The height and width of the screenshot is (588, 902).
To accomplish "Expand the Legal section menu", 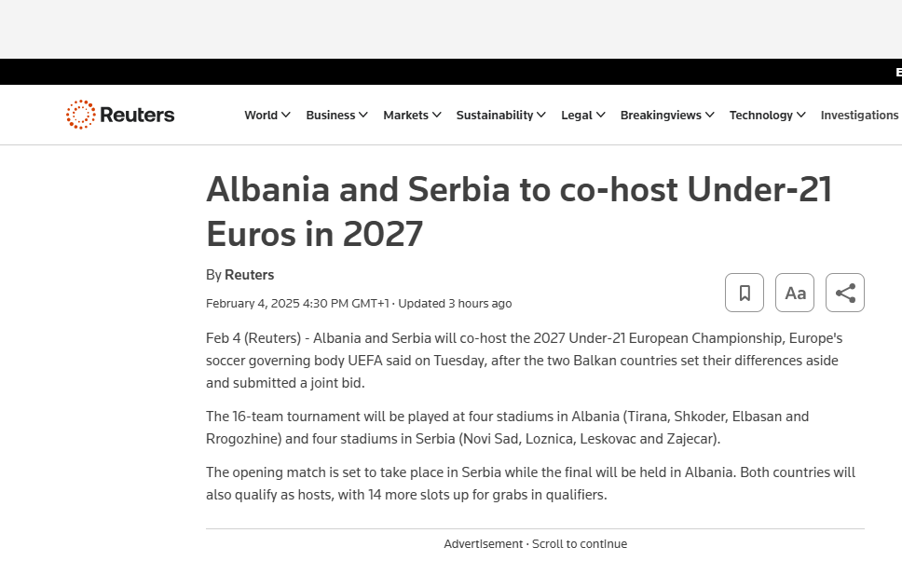I will pos(582,116).
